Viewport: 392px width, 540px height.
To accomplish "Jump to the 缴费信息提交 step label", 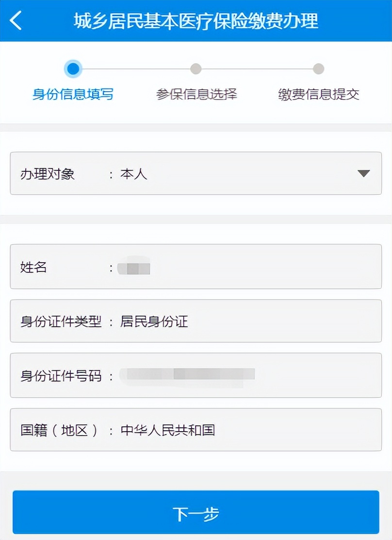I will point(318,95).
